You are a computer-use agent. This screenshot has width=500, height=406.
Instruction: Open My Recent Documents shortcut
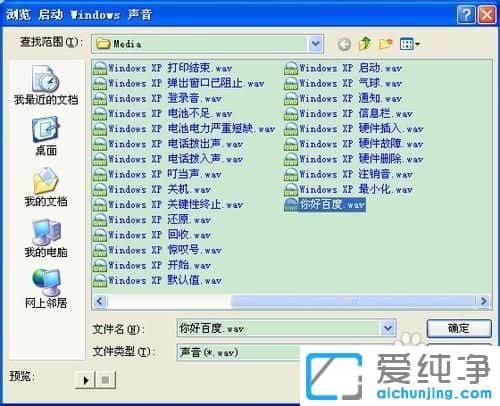[x=46, y=85]
